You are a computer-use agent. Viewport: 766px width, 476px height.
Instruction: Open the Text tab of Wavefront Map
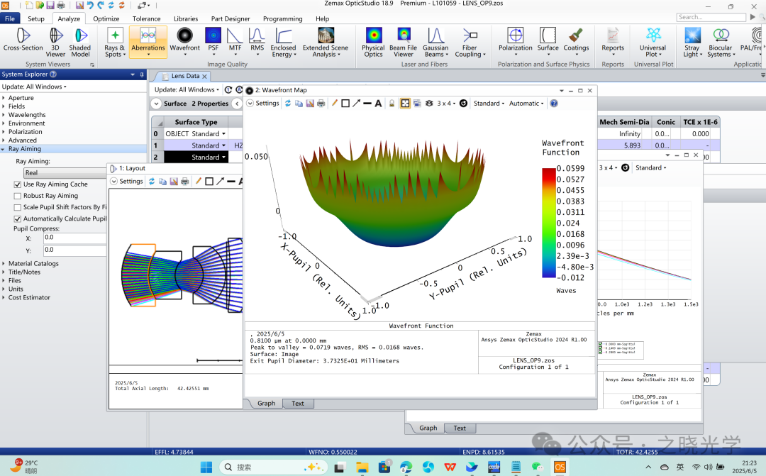pos(297,403)
